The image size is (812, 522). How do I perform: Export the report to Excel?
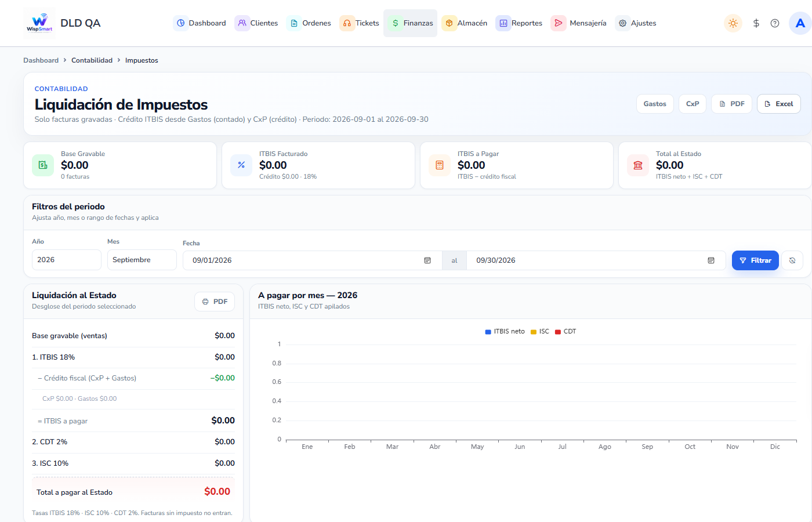(778, 104)
